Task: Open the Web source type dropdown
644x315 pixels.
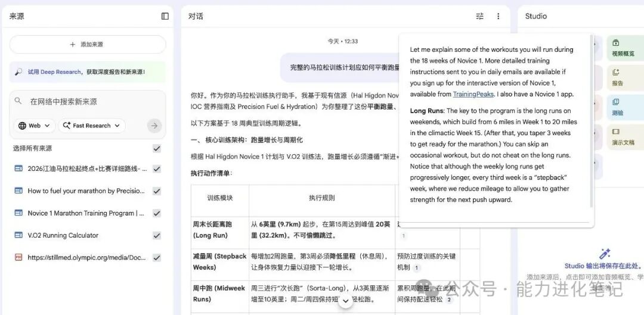Action: pos(35,126)
